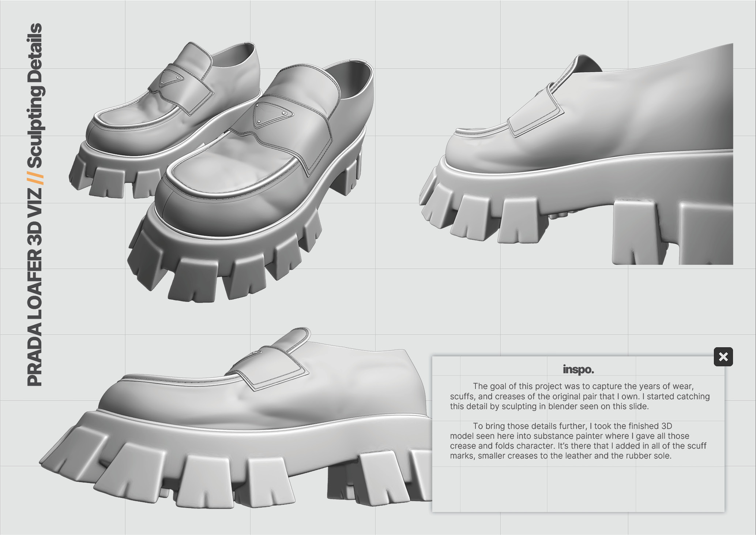The height and width of the screenshot is (535, 756).
Task: Select the bottom low-angle loafer render
Action: (x=236, y=418)
